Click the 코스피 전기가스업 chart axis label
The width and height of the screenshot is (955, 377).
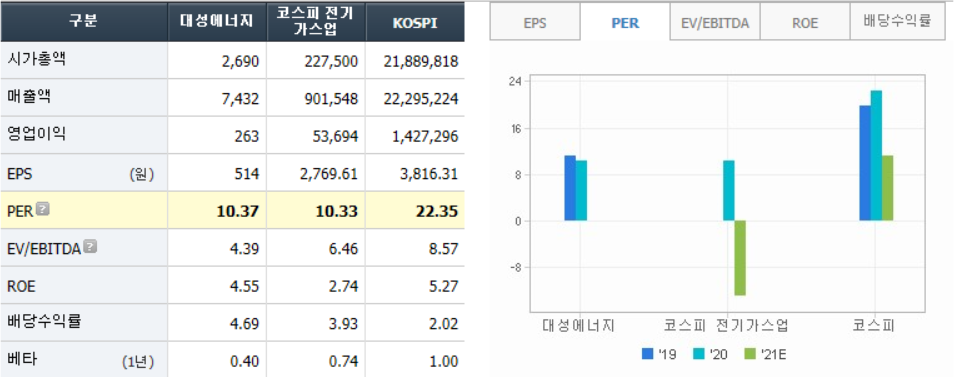[725, 326]
